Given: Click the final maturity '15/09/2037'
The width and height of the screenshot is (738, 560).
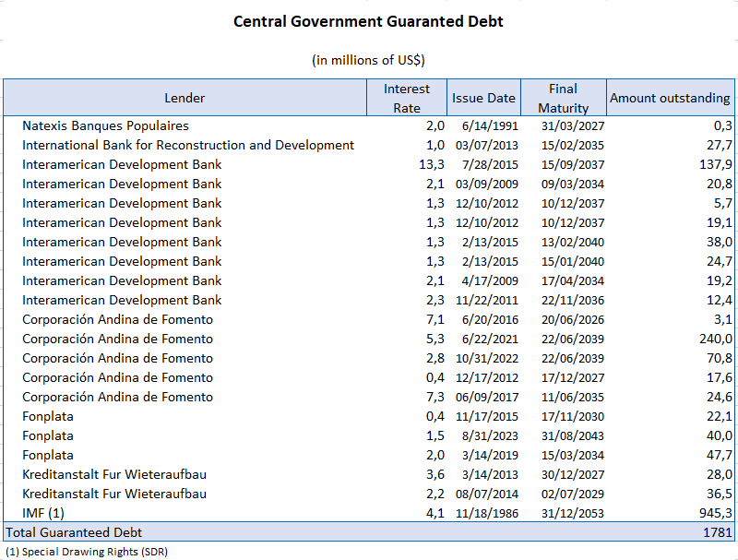Looking at the screenshot, I should (x=573, y=165).
